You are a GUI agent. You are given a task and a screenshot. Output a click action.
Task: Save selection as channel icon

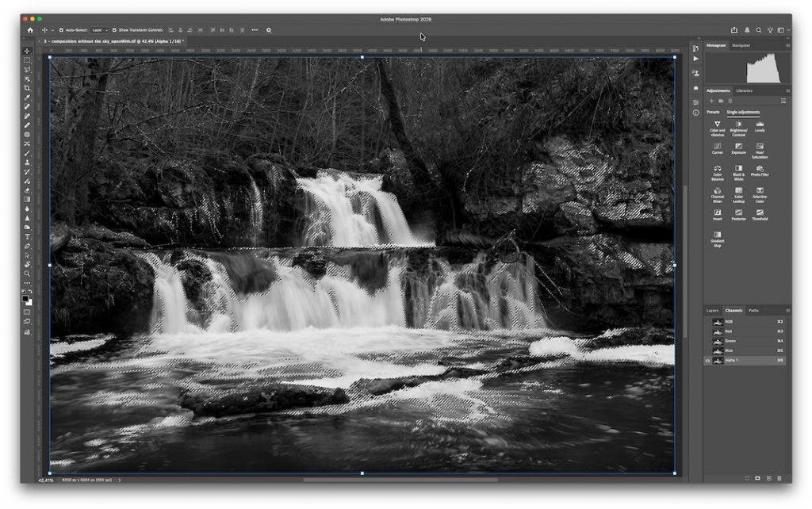[757, 478]
